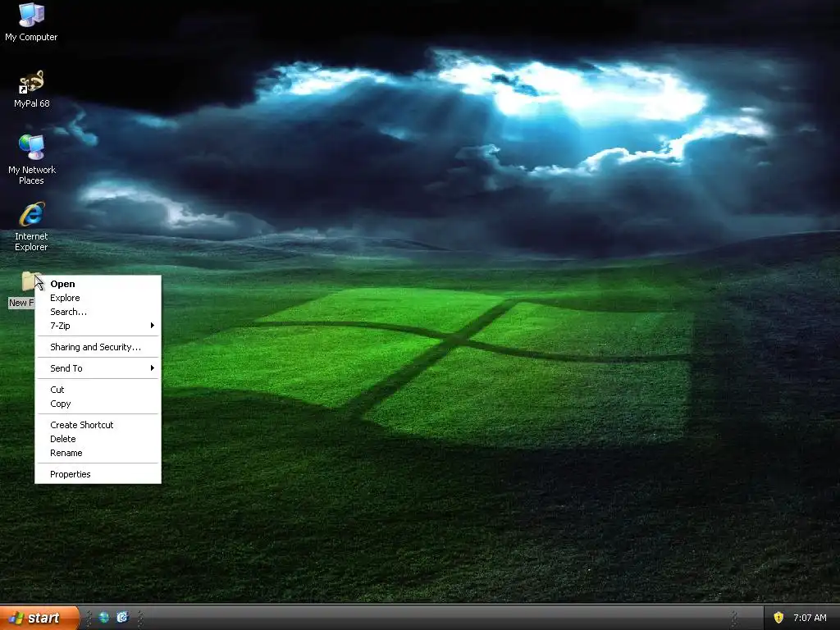Launch the globe icon in Quick Launch
This screenshot has width=840, height=630.
click(104, 618)
